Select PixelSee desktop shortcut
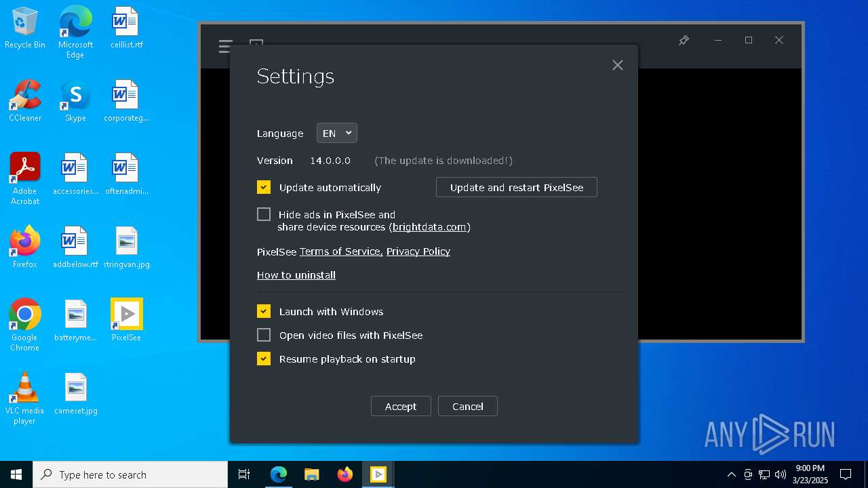The width and height of the screenshot is (868, 488). point(126,321)
